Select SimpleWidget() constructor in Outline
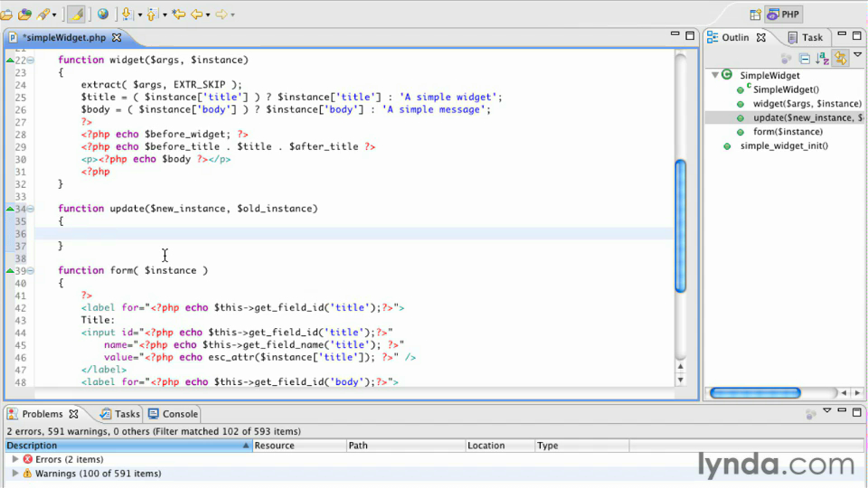Screen dimensions: 868x488 [x=786, y=89]
